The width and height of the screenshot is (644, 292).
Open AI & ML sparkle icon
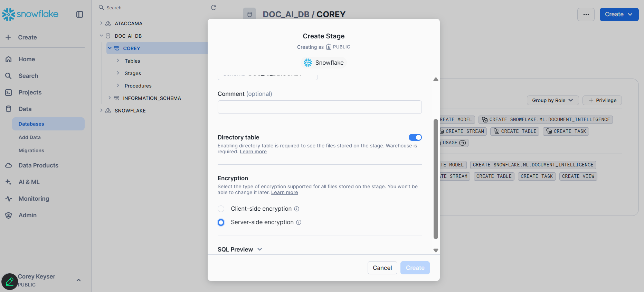pyautogui.click(x=9, y=182)
